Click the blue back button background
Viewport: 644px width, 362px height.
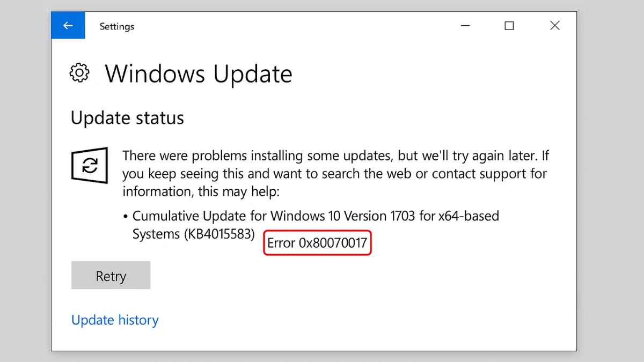tap(68, 25)
